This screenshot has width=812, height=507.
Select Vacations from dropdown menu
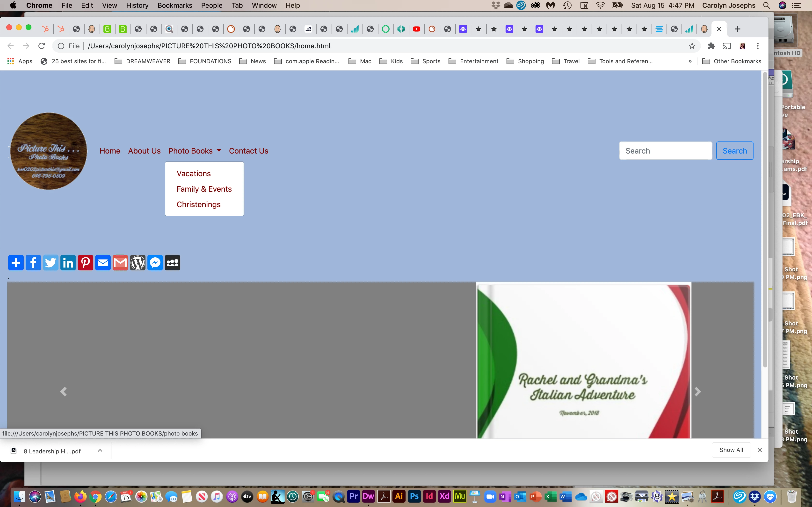pos(194,173)
